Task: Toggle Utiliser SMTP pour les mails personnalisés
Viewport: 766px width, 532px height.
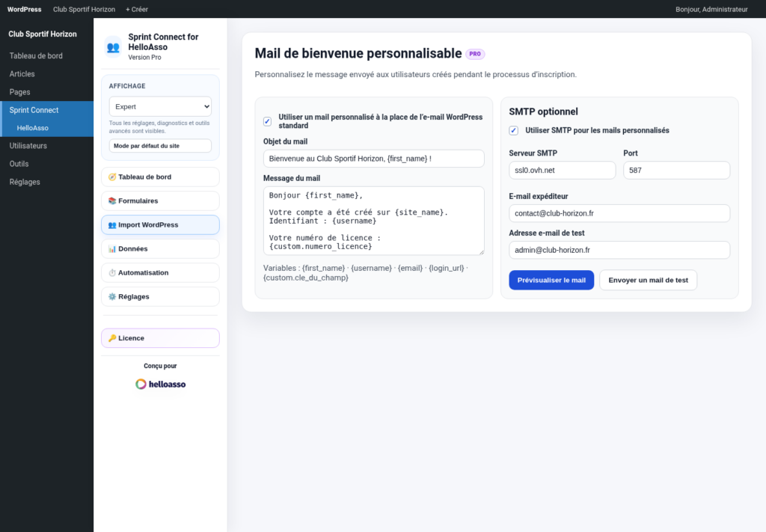Action: tap(513, 130)
